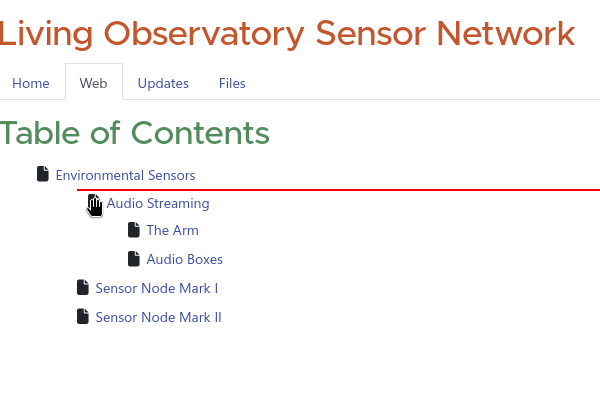Visit the Sensor Node Mark II page
This screenshot has width=600, height=406.
coord(158,317)
